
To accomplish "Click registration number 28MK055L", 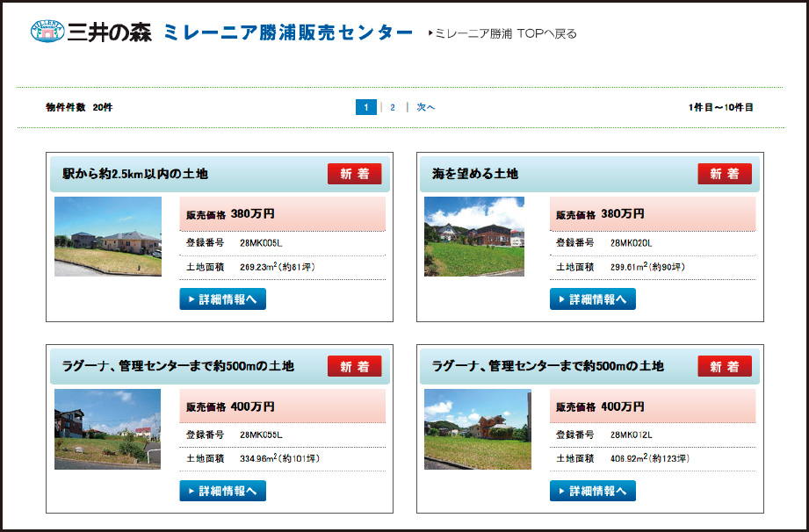I will pyautogui.click(x=261, y=435).
